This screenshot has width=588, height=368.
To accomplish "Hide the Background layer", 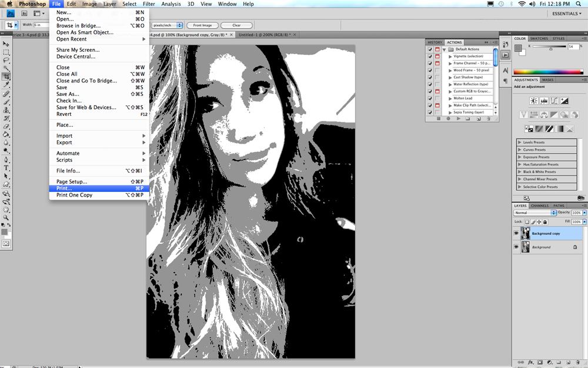I will (516, 247).
